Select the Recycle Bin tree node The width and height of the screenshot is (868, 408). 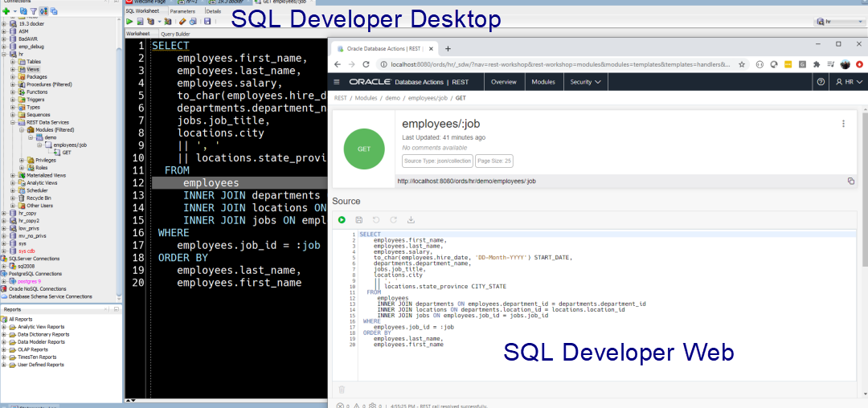click(x=39, y=198)
